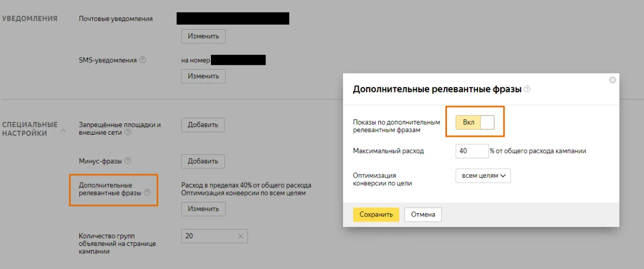Click the УВЕДОМЛЕНИЯ section heading
644x269 pixels.
30,18
